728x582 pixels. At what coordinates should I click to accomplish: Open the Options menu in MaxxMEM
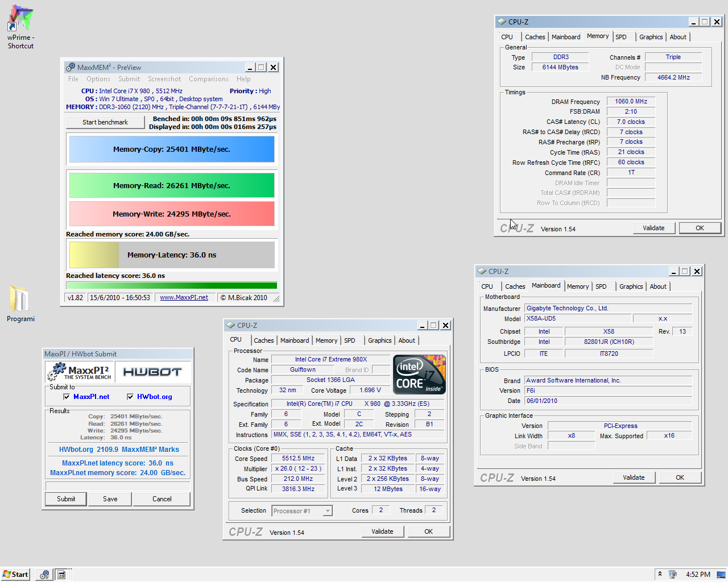[98, 79]
